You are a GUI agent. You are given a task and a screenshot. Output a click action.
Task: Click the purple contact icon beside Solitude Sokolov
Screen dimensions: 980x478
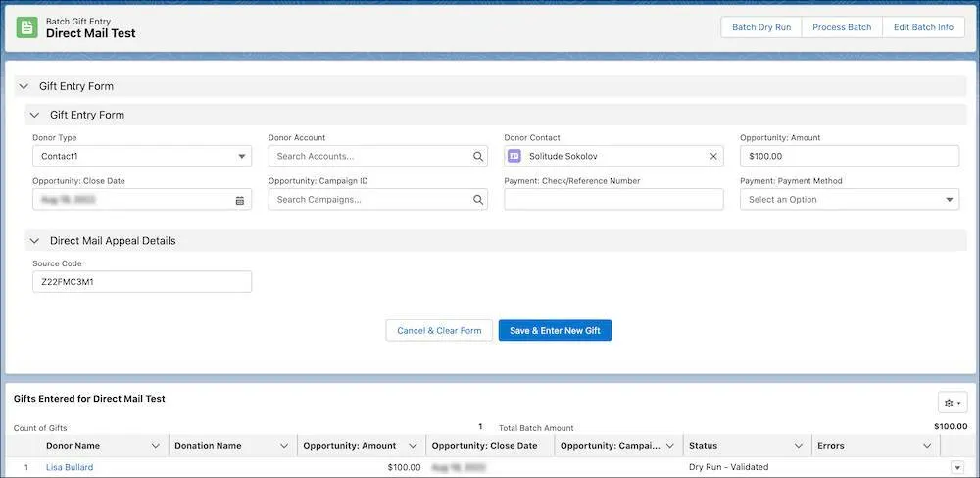514,156
